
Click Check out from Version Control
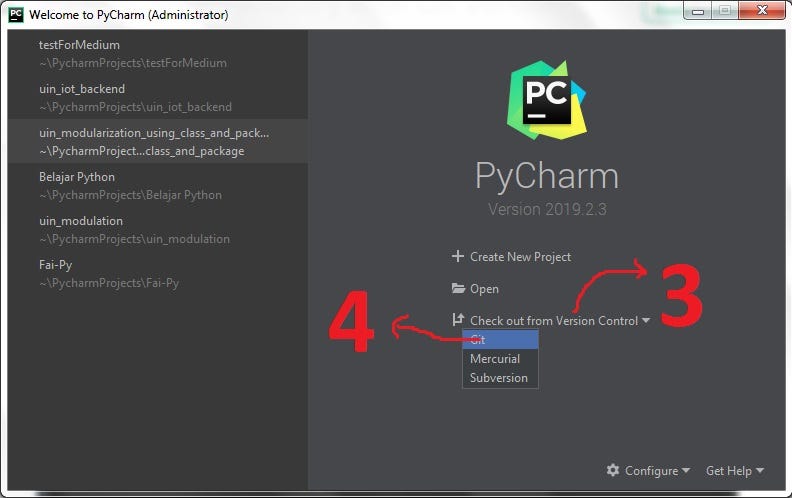coord(554,321)
